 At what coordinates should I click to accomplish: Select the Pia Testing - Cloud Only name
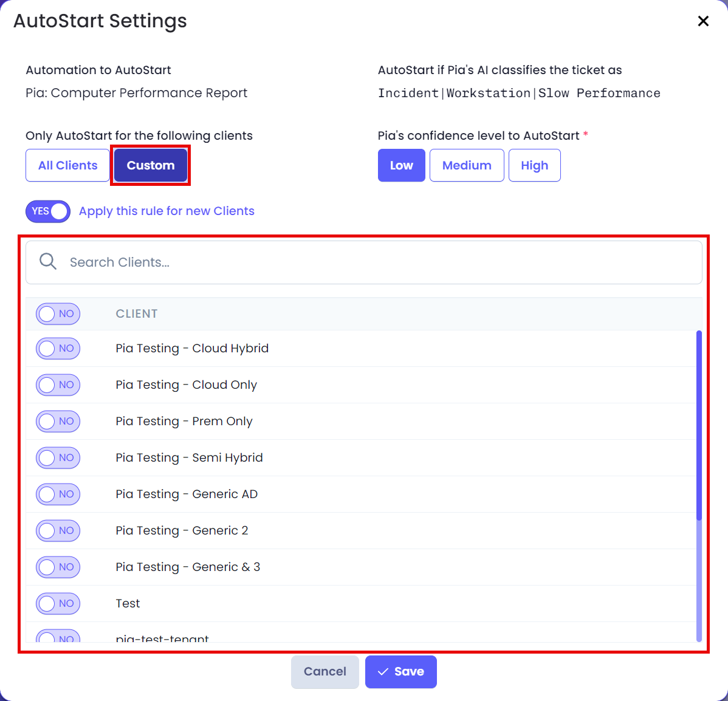186,385
